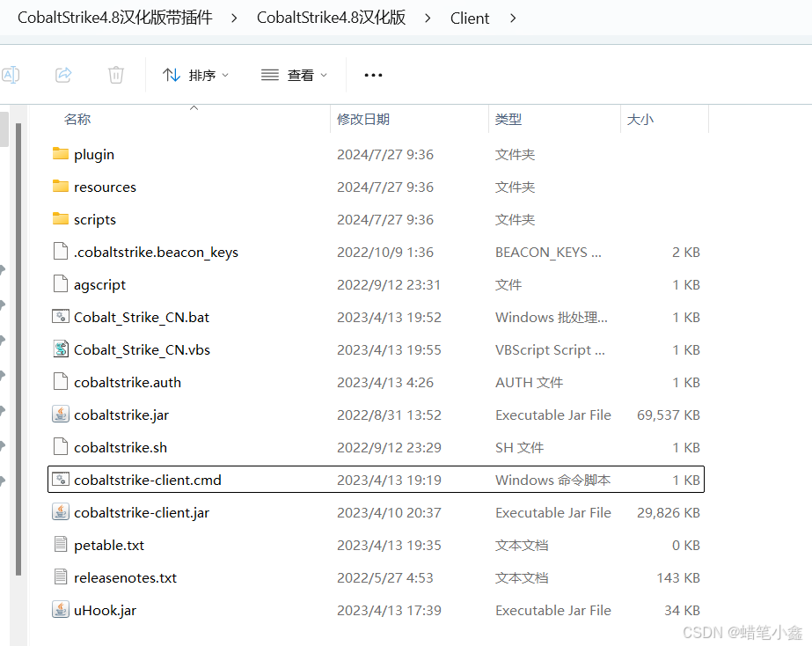The width and height of the screenshot is (812, 646).
Task: Click the cobaltstrike.auth file icon
Action: coord(61,382)
